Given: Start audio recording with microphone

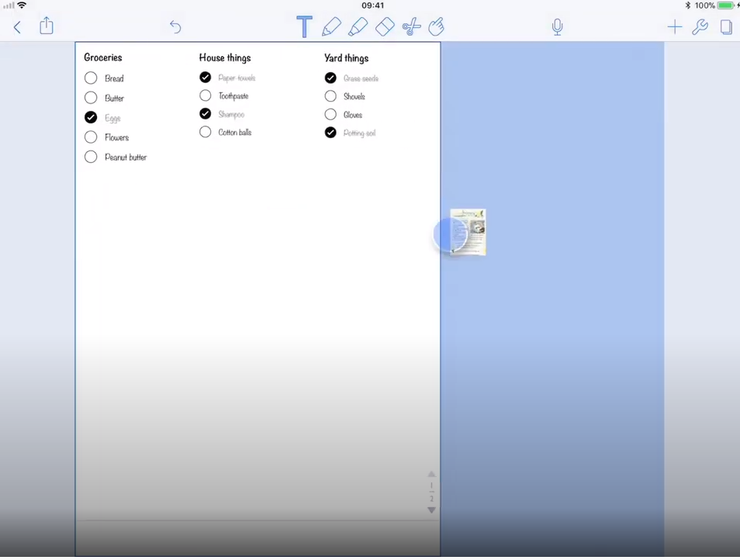Looking at the screenshot, I should (x=558, y=27).
